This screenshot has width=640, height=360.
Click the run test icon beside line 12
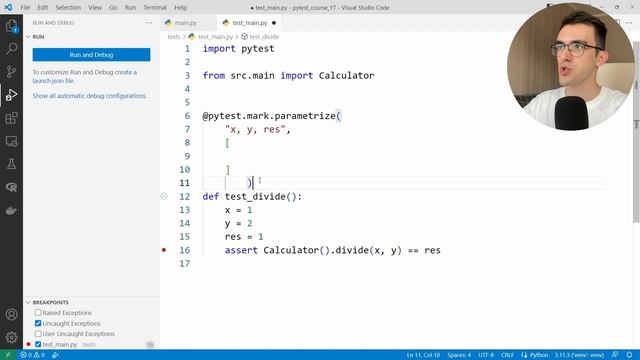pyautogui.click(x=164, y=196)
